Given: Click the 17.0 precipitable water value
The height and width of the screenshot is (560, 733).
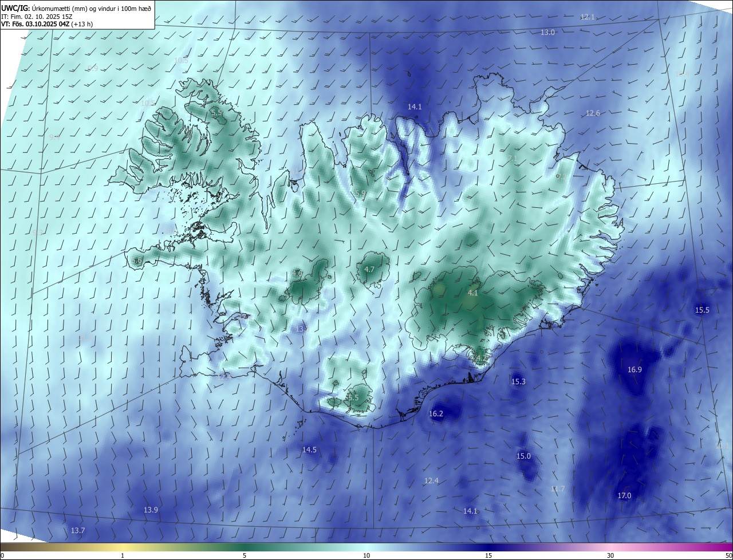Looking at the screenshot, I should (x=624, y=495).
